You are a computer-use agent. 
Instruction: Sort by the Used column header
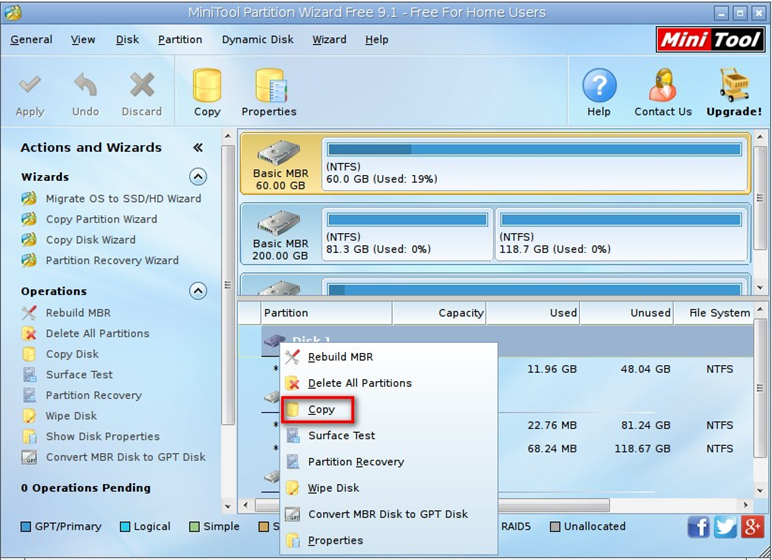click(533, 313)
